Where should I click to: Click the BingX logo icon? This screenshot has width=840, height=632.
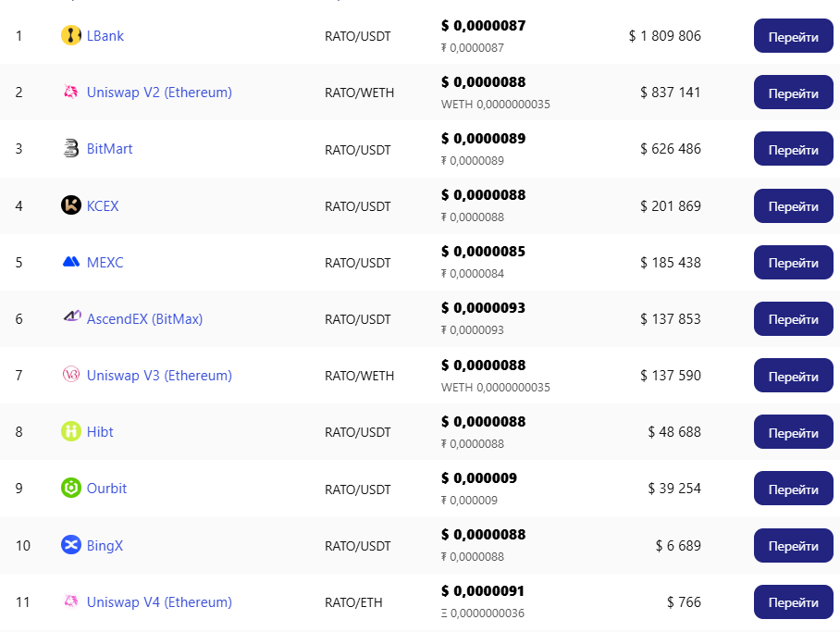[x=71, y=546]
